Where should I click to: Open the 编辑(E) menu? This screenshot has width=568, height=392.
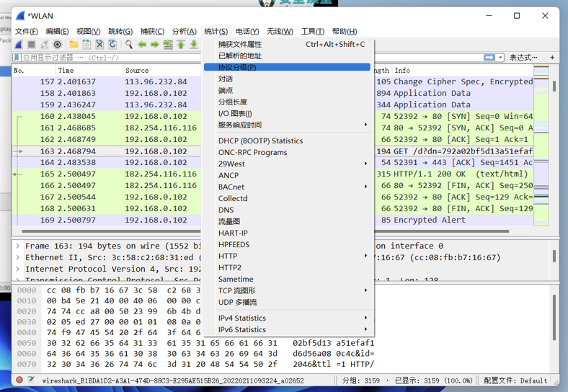pos(57,32)
